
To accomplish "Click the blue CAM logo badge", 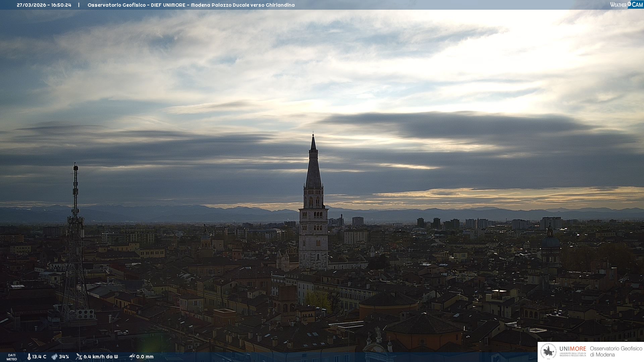I will click(x=637, y=4).
